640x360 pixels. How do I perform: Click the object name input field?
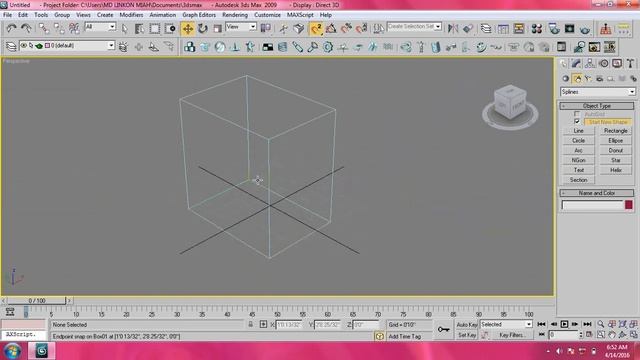click(x=592, y=205)
